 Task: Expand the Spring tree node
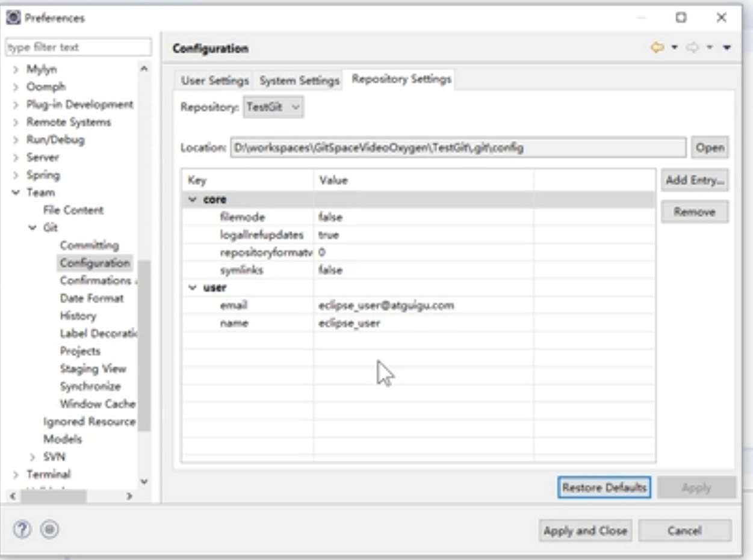tap(16, 176)
